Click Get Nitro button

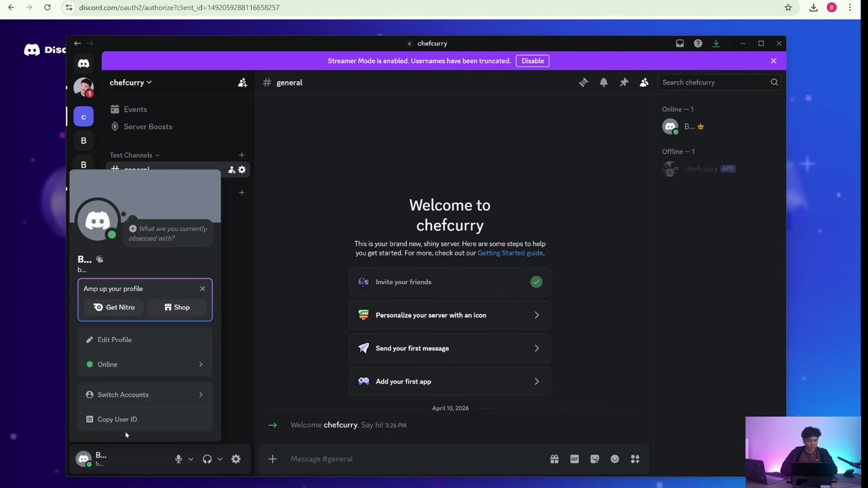click(114, 308)
